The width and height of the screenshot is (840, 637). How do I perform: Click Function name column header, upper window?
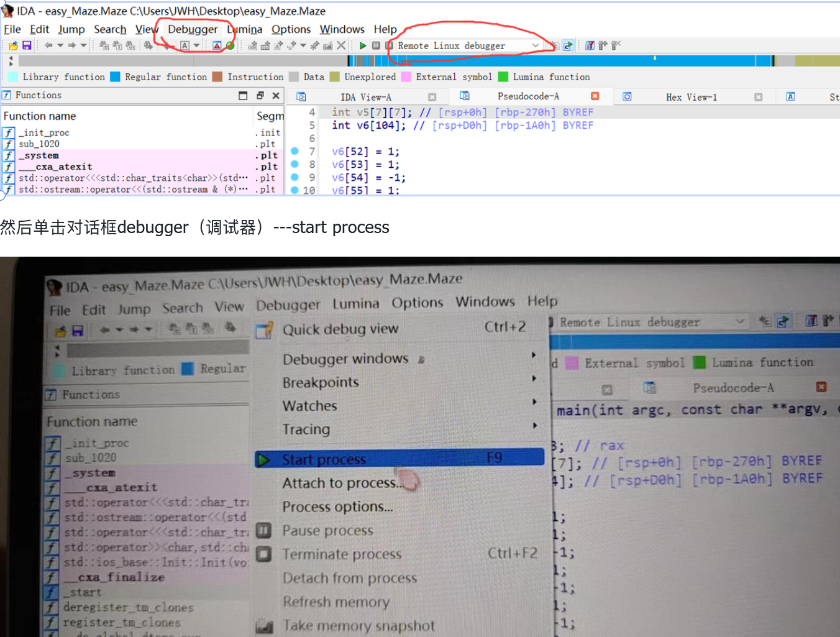[x=40, y=116]
